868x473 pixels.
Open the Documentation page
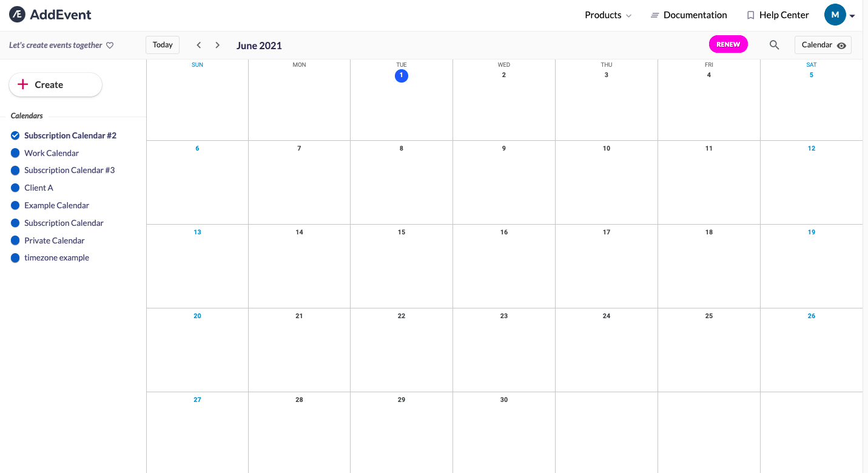[x=695, y=15]
